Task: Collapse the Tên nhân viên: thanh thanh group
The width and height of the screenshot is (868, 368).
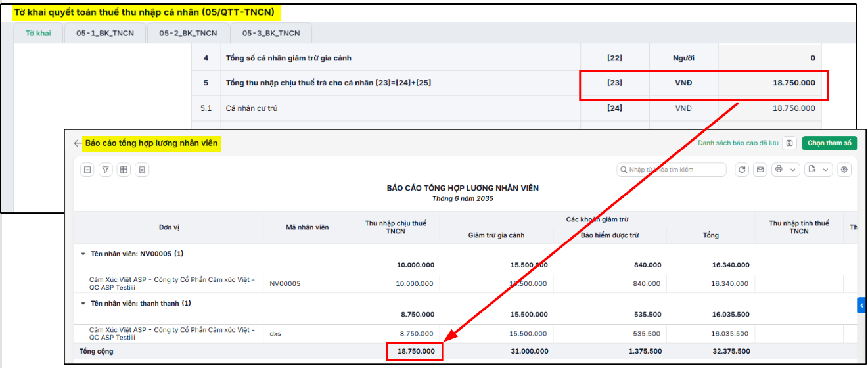Action: [83, 304]
